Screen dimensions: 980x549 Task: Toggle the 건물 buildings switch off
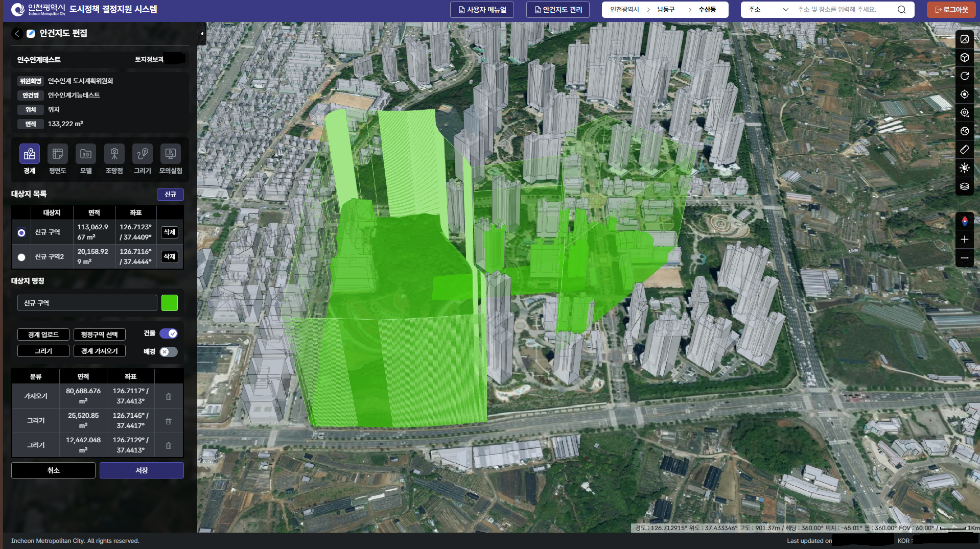click(x=168, y=333)
